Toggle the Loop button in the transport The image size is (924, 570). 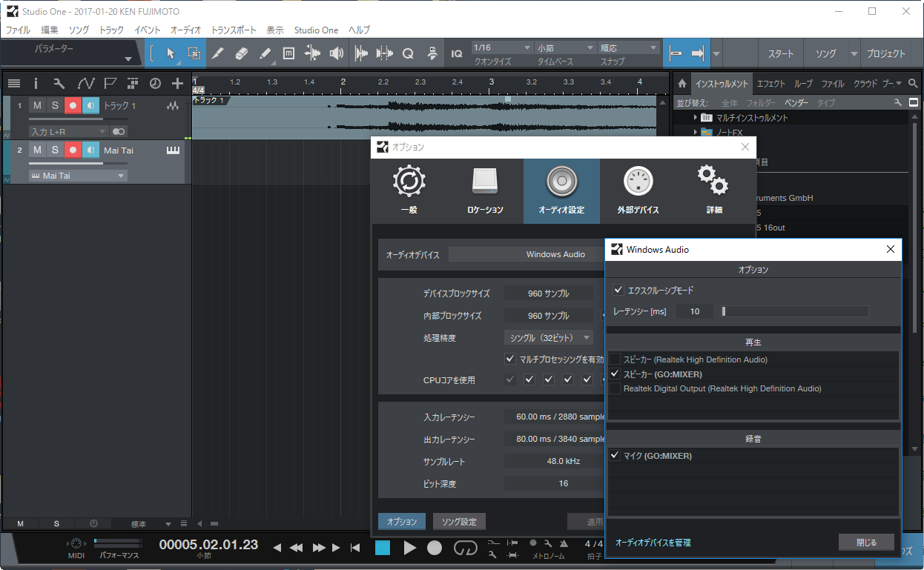(x=466, y=548)
